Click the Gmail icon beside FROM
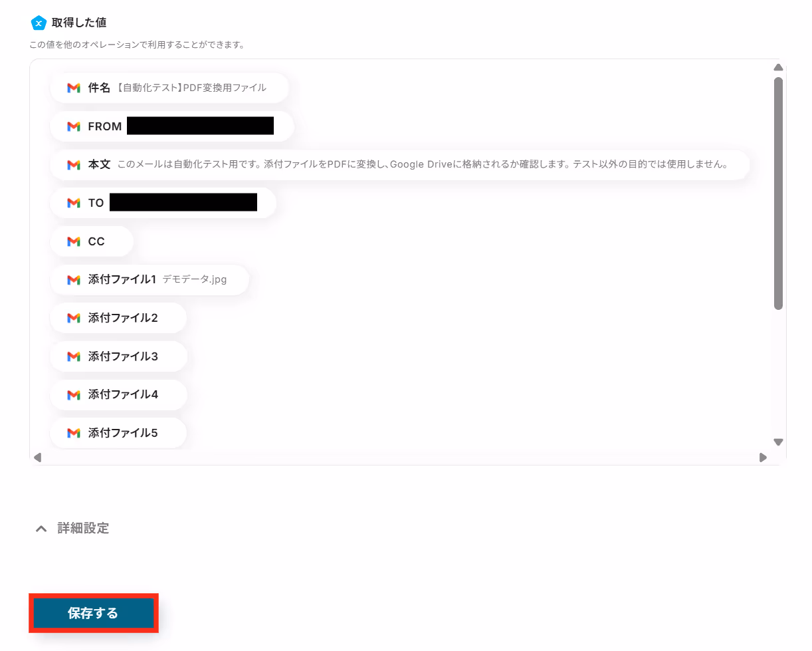 (x=74, y=126)
